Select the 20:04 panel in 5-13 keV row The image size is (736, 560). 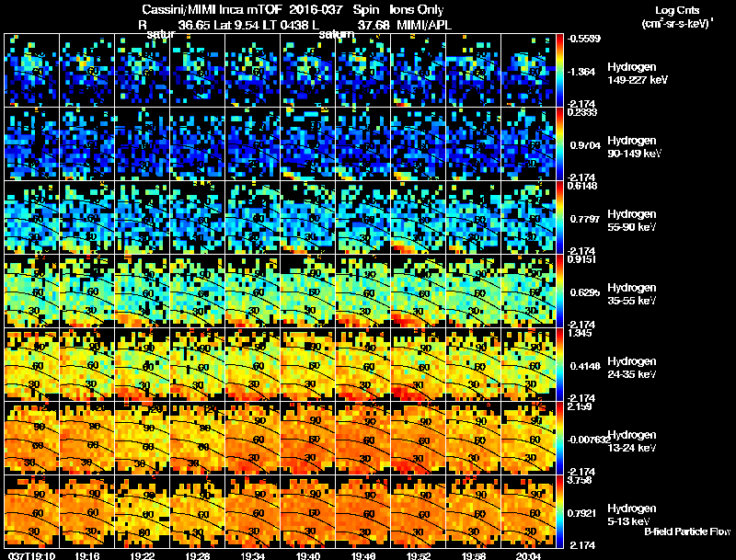point(528,512)
